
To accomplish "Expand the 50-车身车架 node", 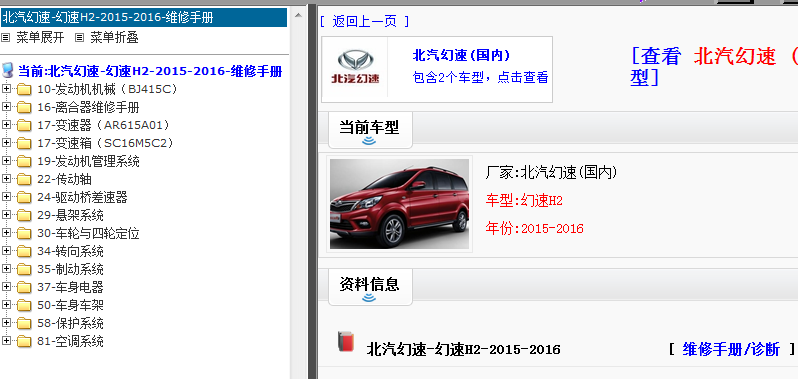I will [6, 305].
